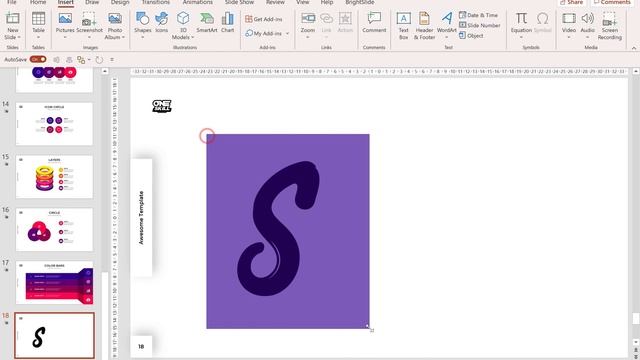Insert a SmartArt graphic
Viewport: 640px width, 360px height.
[x=207, y=19]
